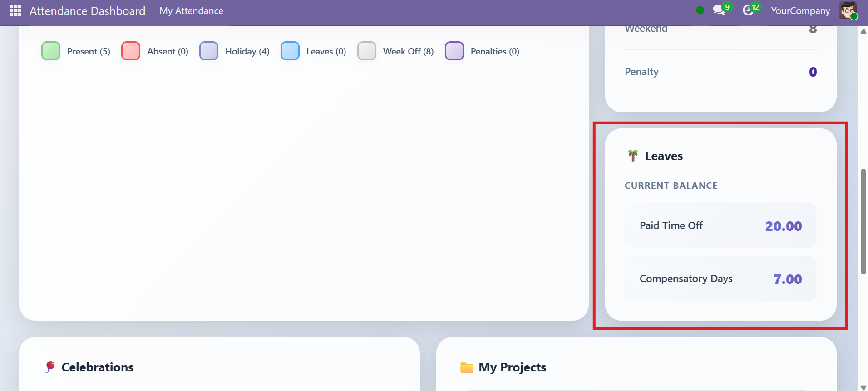
Task: Click the red Absent legend swatch
Action: (x=131, y=51)
